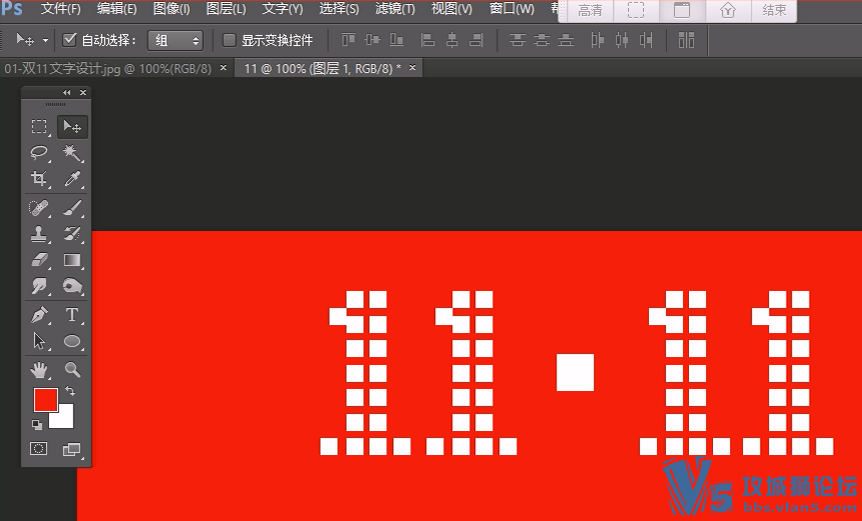This screenshot has height=521, width=862.
Task: Open the 图层(L) menu
Action: [226, 9]
